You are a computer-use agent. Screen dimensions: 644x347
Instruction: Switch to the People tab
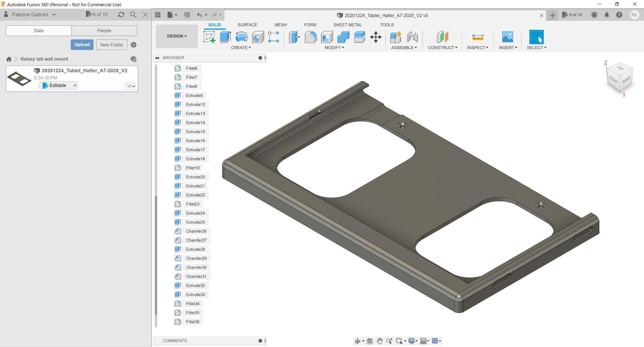104,31
